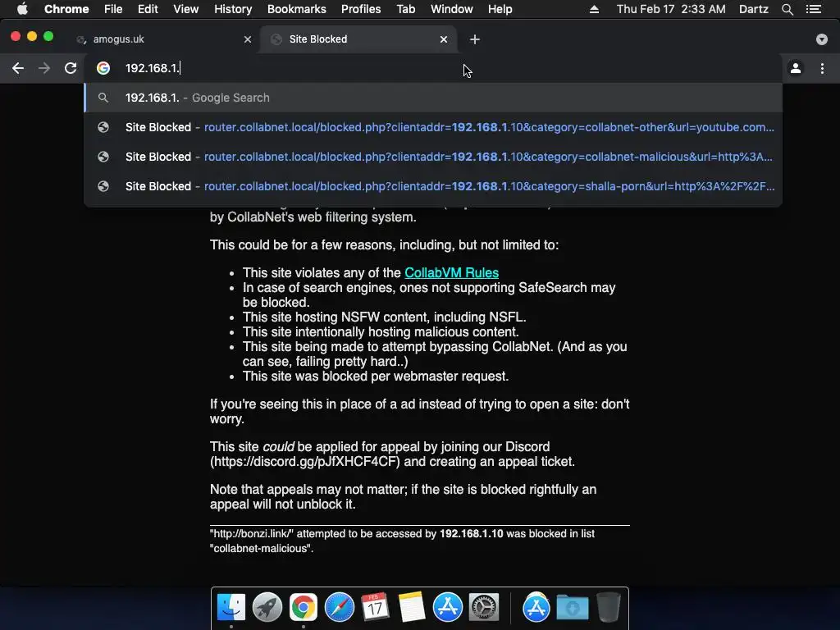Select the Site Blocked tab
This screenshot has height=630, width=840.
pos(358,39)
